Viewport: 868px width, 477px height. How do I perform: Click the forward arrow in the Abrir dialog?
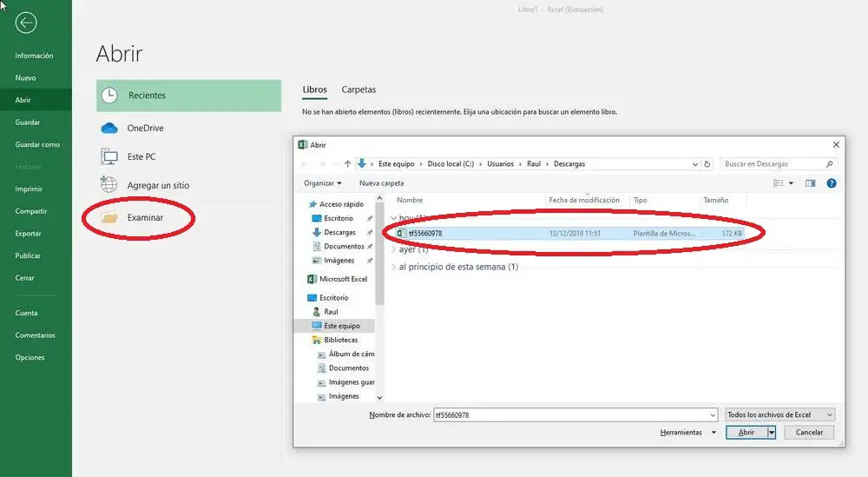(x=322, y=164)
